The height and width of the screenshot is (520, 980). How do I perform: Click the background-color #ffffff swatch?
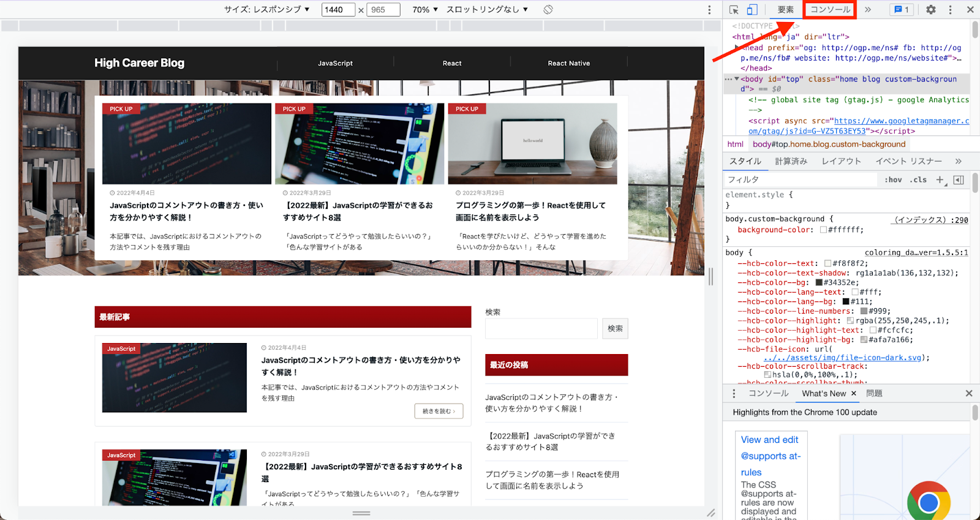[823, 230]
